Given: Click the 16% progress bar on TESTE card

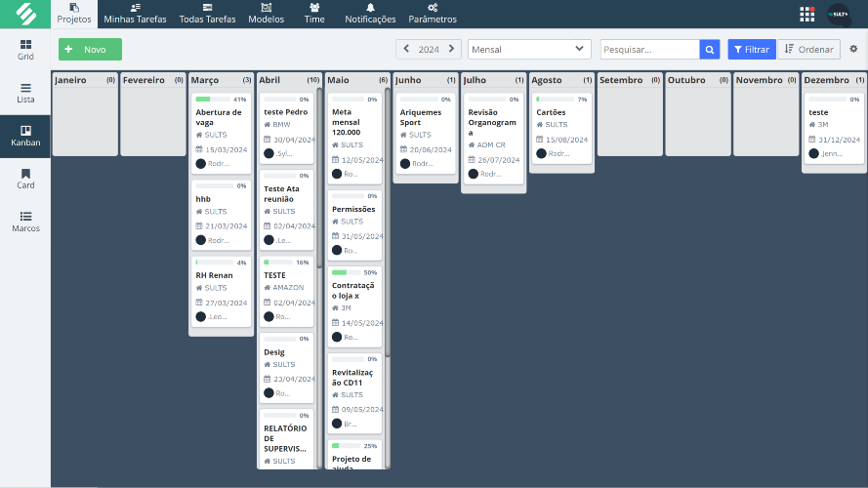Looking at the screenshot, I should click(279, 263).
